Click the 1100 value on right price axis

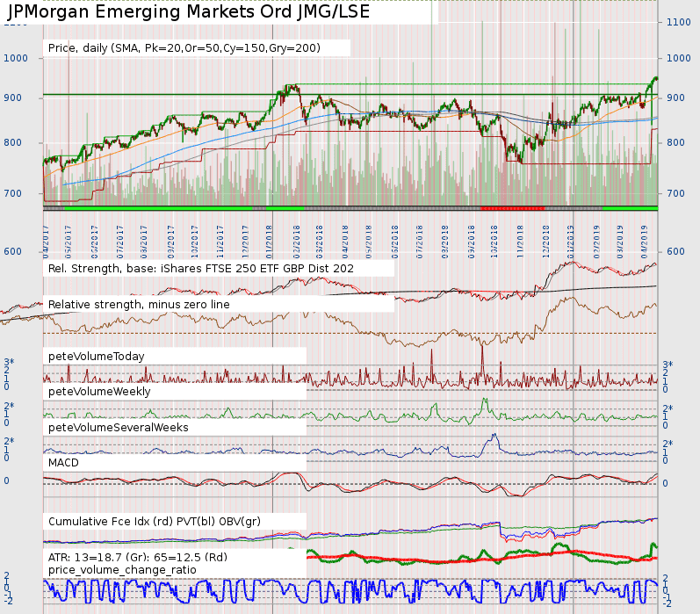click(x=679, y=22)
